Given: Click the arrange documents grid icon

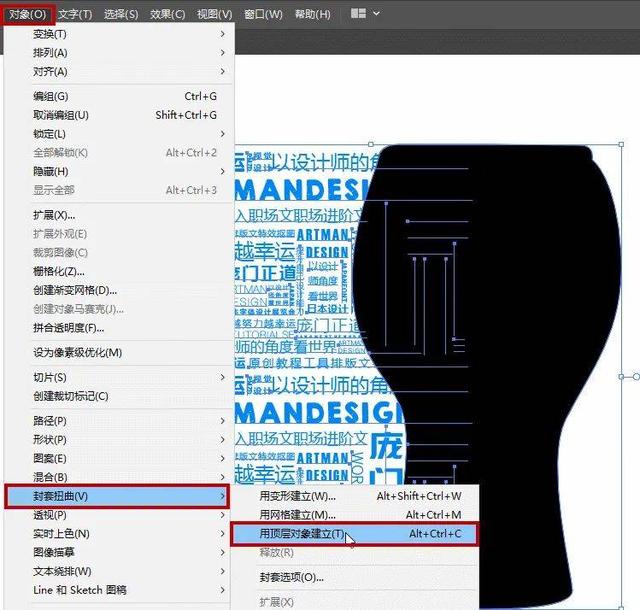Looking at the screenshot, I should click(x=358, y=13).
